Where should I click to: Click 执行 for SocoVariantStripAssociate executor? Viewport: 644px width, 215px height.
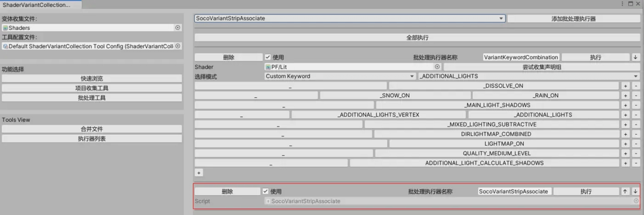point(586,191)
